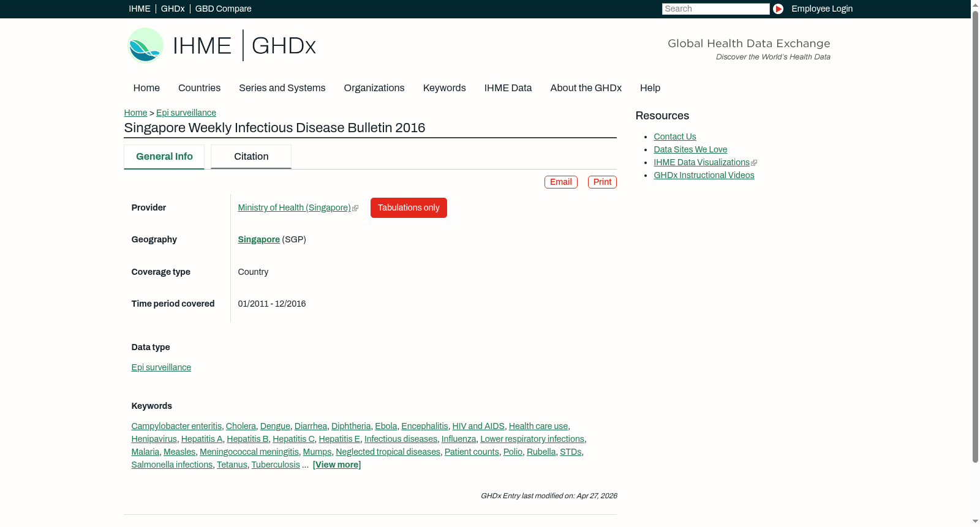980x527 pixels.
Task: Click the vertical page scrollbar
Action: tap(975, 236)
